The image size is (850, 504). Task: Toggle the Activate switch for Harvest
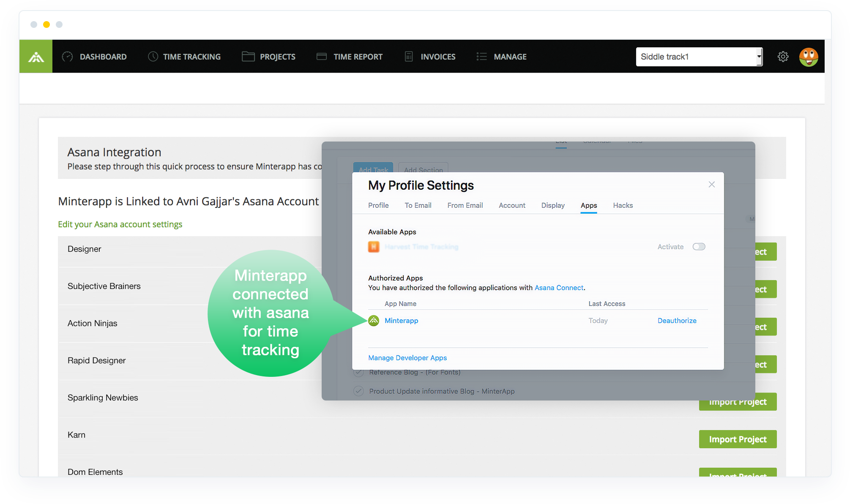click(699, 247)
